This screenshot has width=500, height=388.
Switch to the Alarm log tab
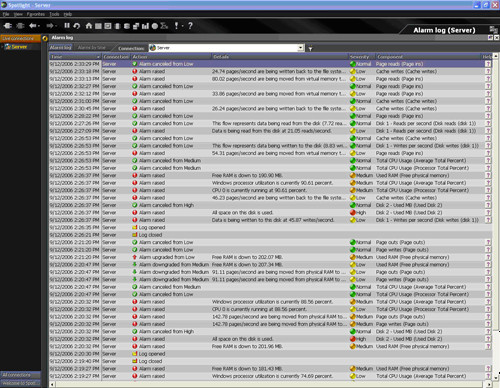[61, 48]
